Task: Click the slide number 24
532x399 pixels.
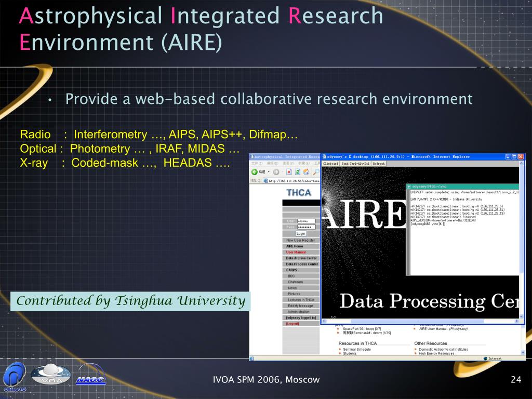Action: click(x=516, y=379)
